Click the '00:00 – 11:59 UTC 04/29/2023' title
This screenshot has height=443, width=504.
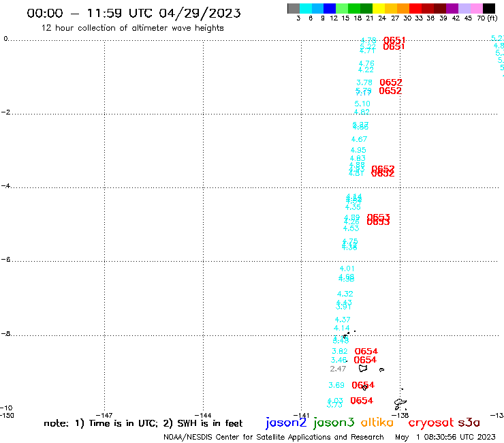tap(133, 13)
